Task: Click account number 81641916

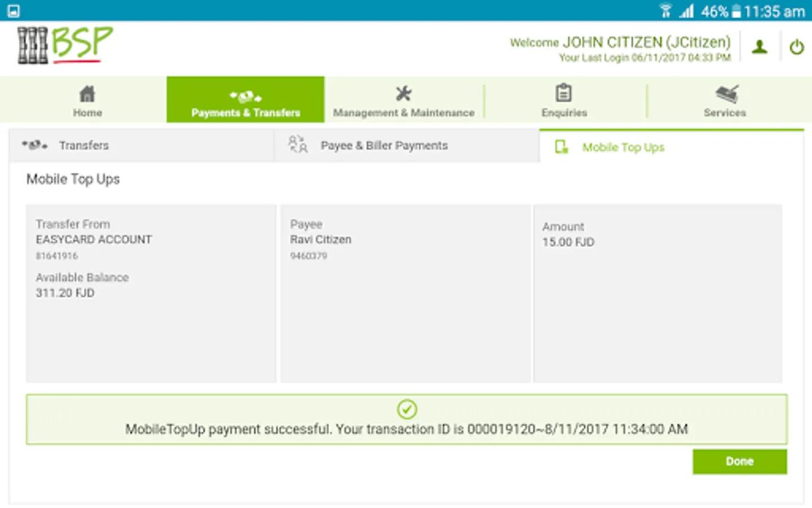Action: tap(57, 256)
